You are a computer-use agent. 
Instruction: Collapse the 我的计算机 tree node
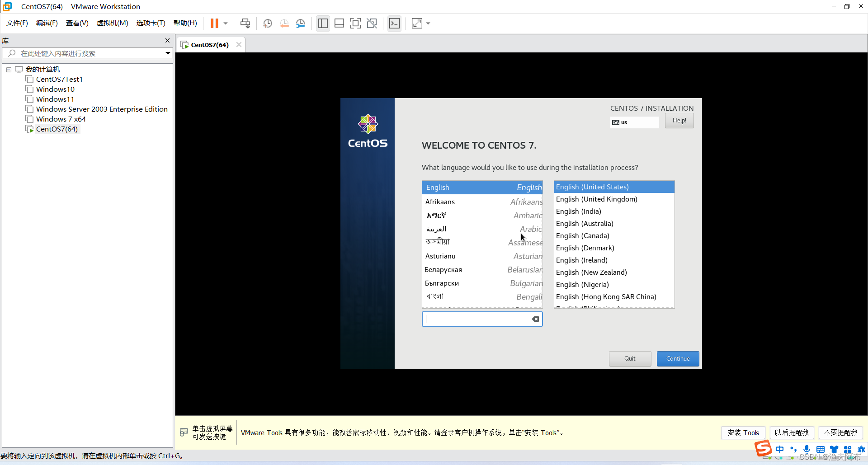coord(9,70)
